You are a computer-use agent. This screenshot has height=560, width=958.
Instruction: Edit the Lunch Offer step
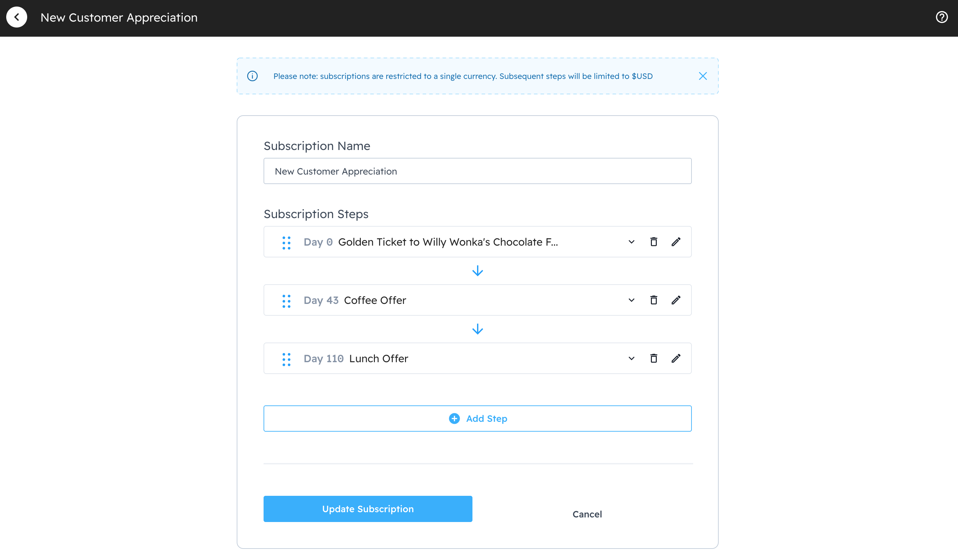(x=675, y=358)
